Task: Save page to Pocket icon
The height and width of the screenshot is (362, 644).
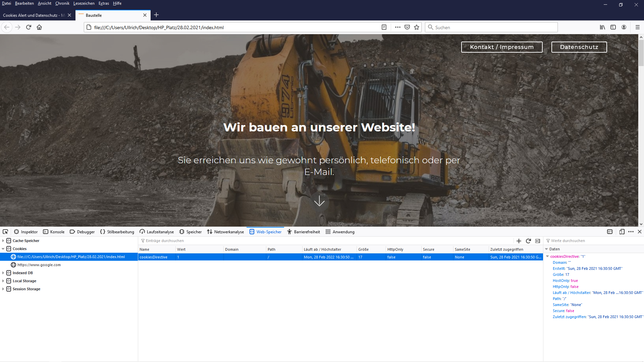Action: pyautogui.click(x=407, y=27)
